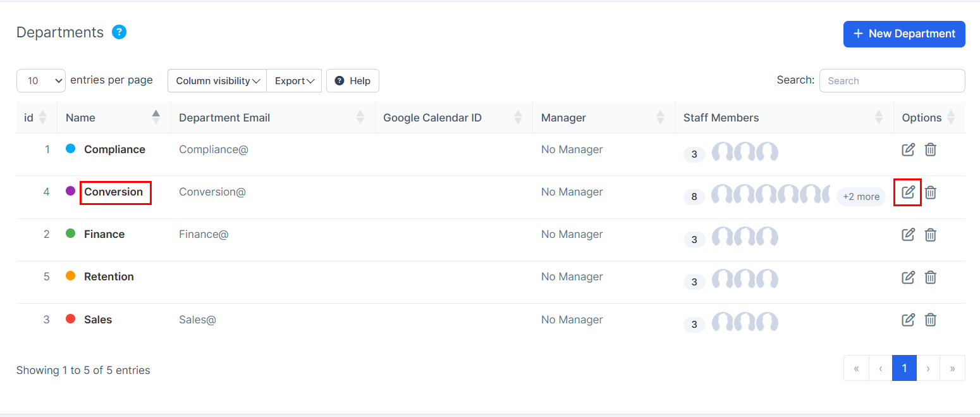980x417 pixels.
Task: Expand the Column visibility dropdown
Action: click(x=217, y=81)
